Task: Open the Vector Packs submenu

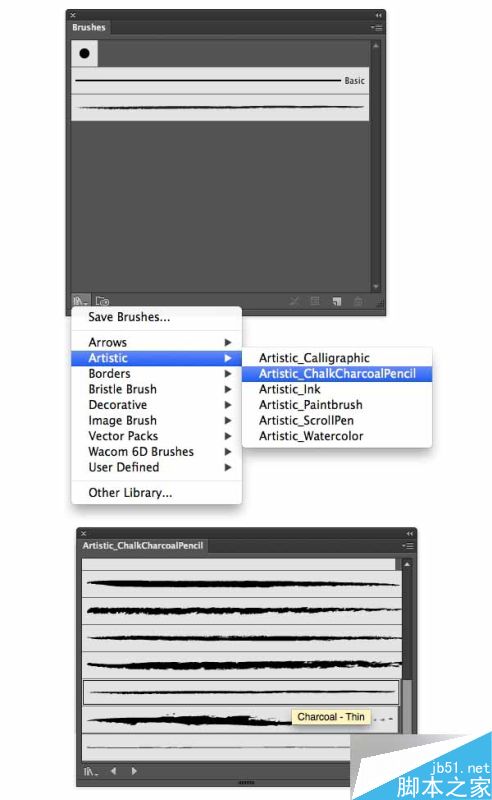Action: coord(157,436)
